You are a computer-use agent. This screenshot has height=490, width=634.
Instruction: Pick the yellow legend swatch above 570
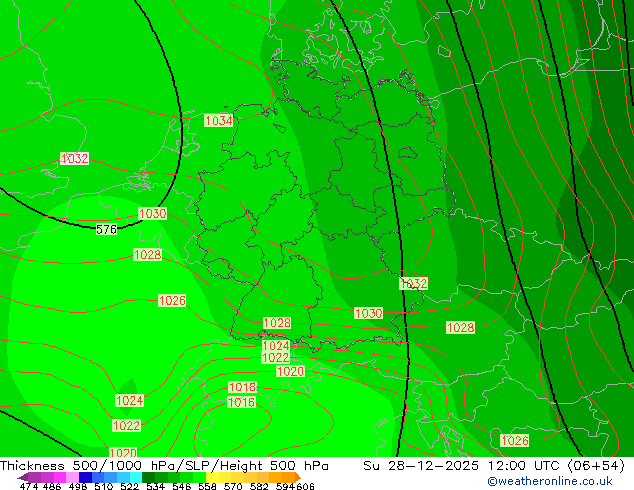232,478
